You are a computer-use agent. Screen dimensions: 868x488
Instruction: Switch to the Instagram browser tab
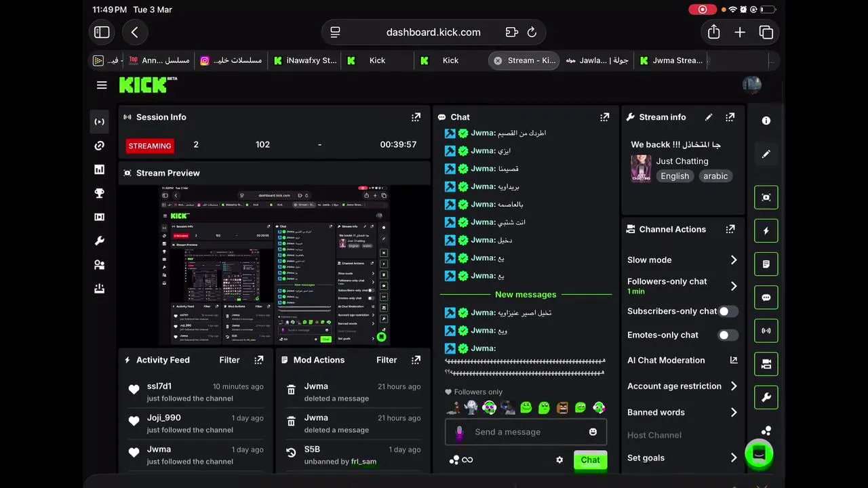coord(231,60)
